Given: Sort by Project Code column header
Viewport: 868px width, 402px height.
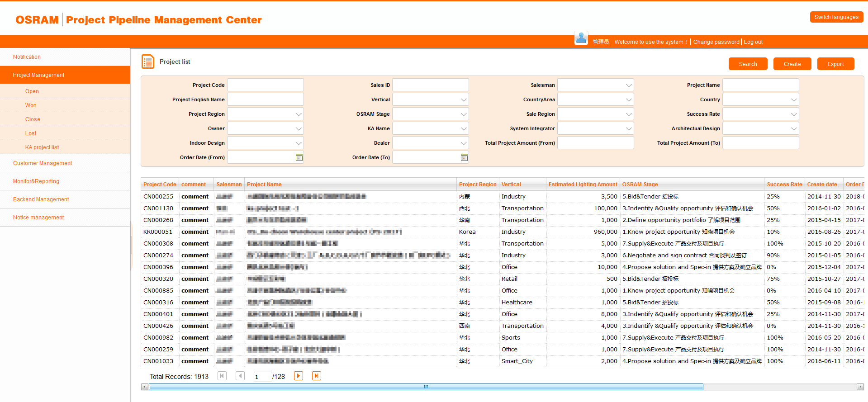Looking at the screenshot, I should click(x=160, y=184).
